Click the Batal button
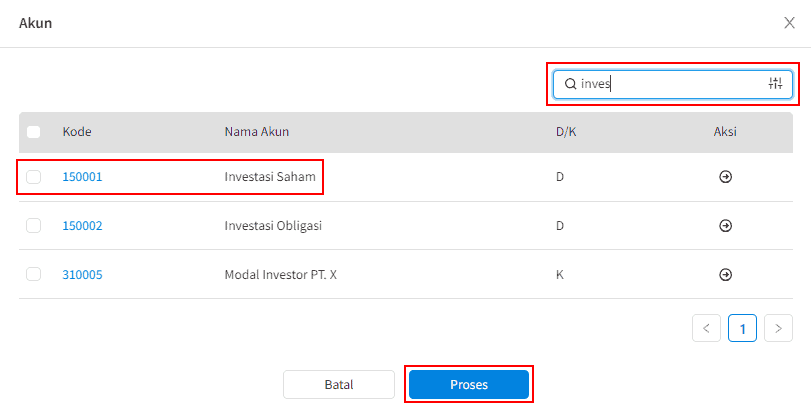 (339, 384)
